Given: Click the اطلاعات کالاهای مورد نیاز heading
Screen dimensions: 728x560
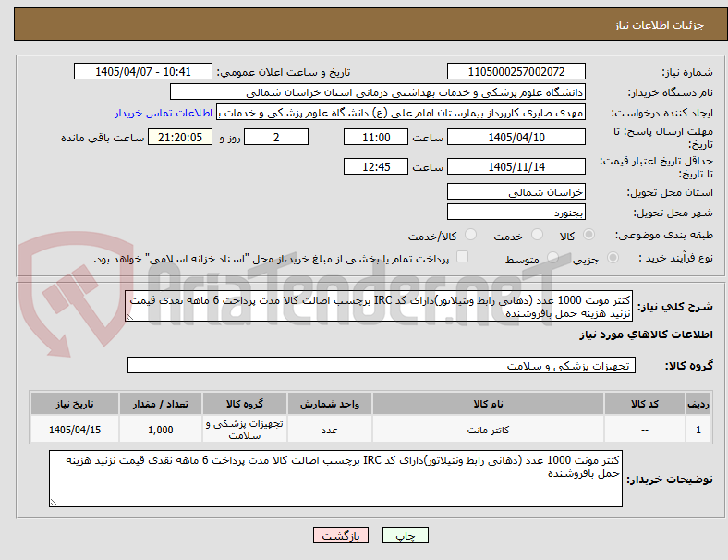Looking at the screenshot, I should pos(646,335).
